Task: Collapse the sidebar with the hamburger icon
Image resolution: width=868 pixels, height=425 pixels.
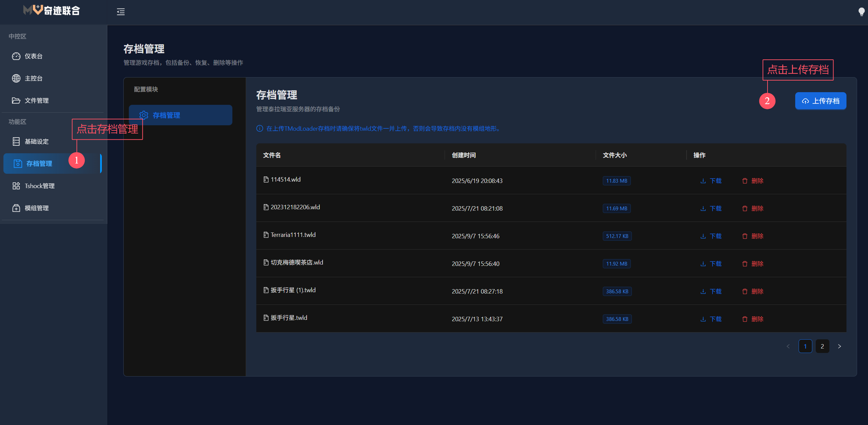Action: point(121,12)
